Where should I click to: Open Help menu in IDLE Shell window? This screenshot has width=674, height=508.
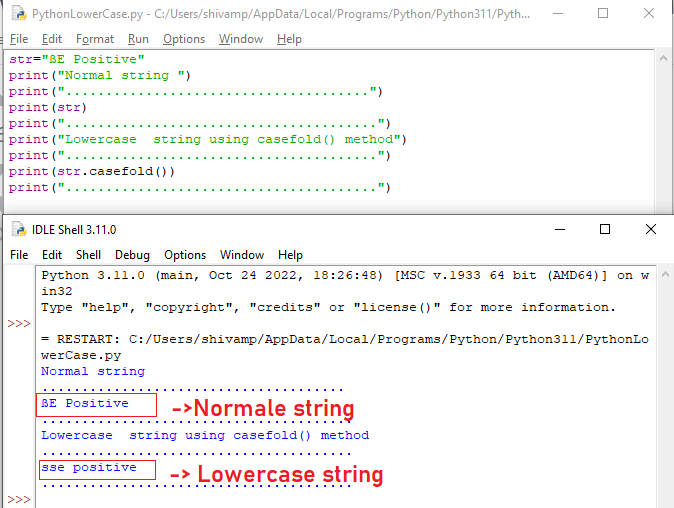[x=290, y=255]
